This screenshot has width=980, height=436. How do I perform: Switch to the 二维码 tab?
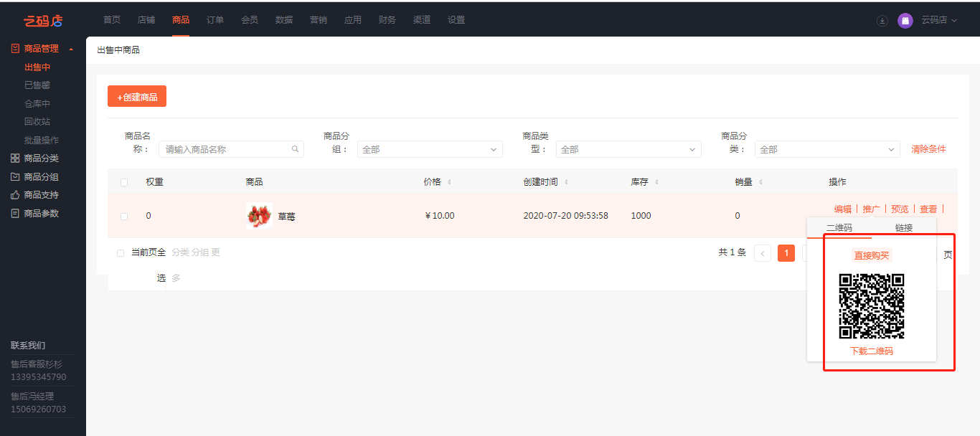pyautogui.click(x=839, y=228)
